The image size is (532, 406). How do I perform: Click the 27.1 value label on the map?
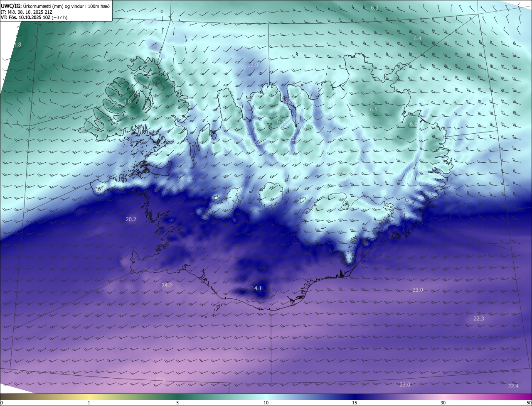click(160, 380)
